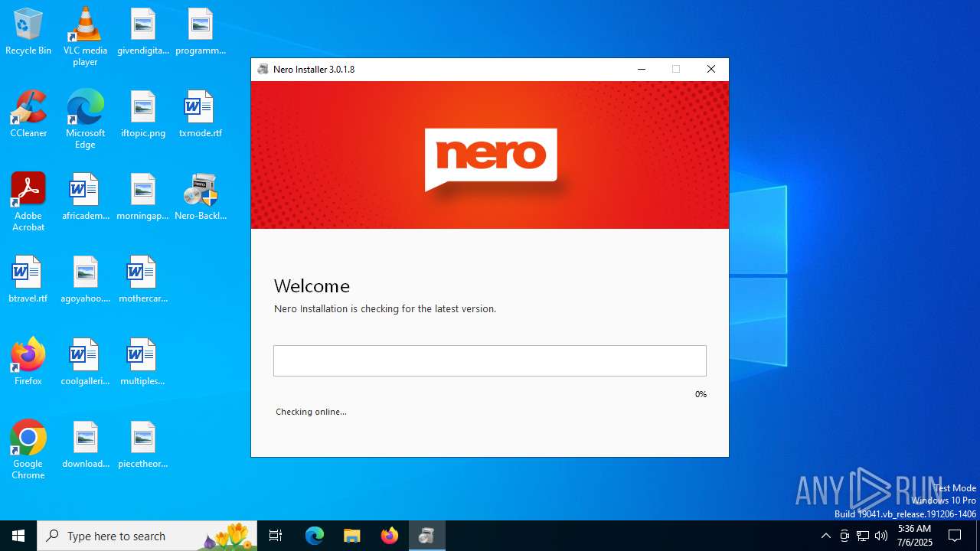This screenshot has height=551, width=980.
Task: Click the Nero Installer title bar icon
Action: click(263, 69)
